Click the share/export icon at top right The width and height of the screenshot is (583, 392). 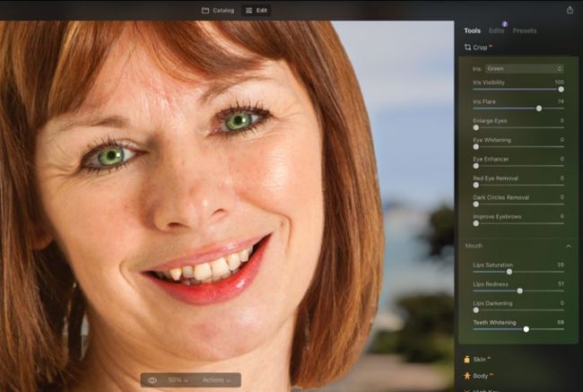570,10
